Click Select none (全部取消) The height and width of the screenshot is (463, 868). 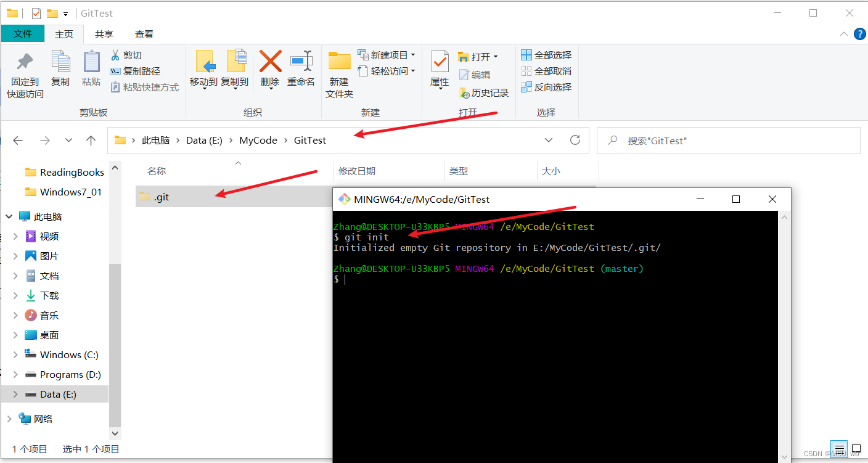tap(546, 71)
